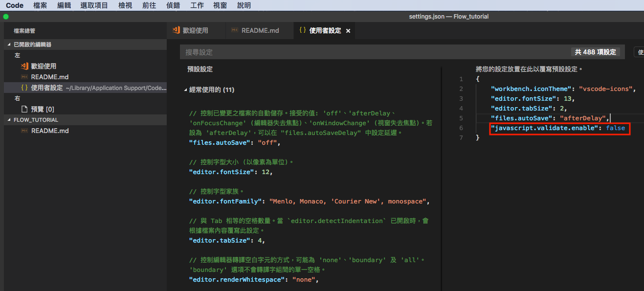This screenshot has width=644, height=291.
Task: Click the 控制字型家族 comment line
Action: [x=216, y=191]
